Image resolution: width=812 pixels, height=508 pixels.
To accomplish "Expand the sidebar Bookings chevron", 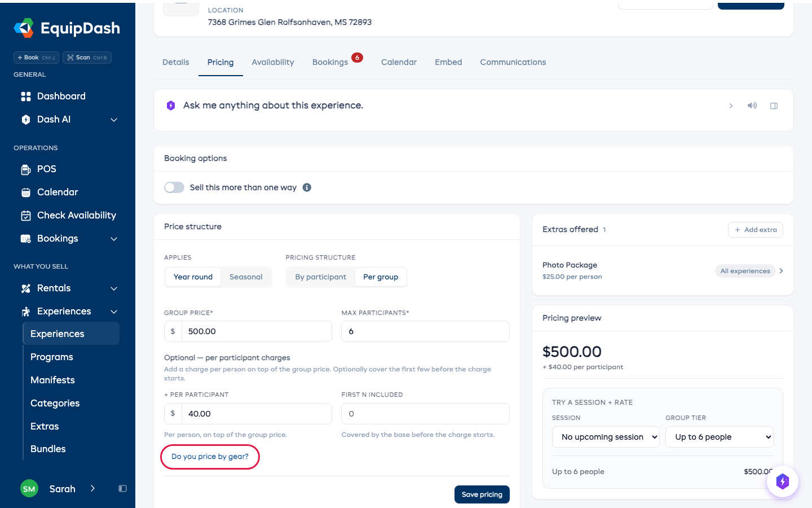I will (x=114, y=239).
